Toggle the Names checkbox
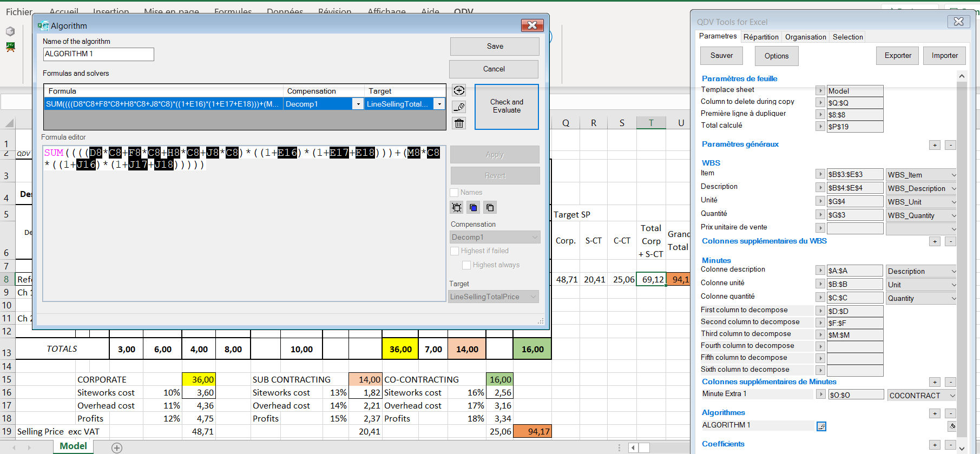 454,193
